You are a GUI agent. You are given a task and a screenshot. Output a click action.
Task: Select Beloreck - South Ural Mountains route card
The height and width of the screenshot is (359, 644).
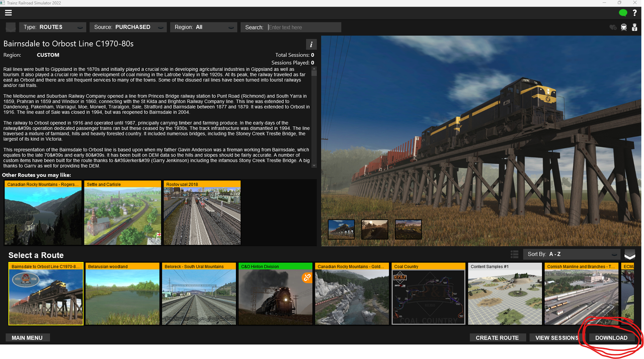pos(199,294)
